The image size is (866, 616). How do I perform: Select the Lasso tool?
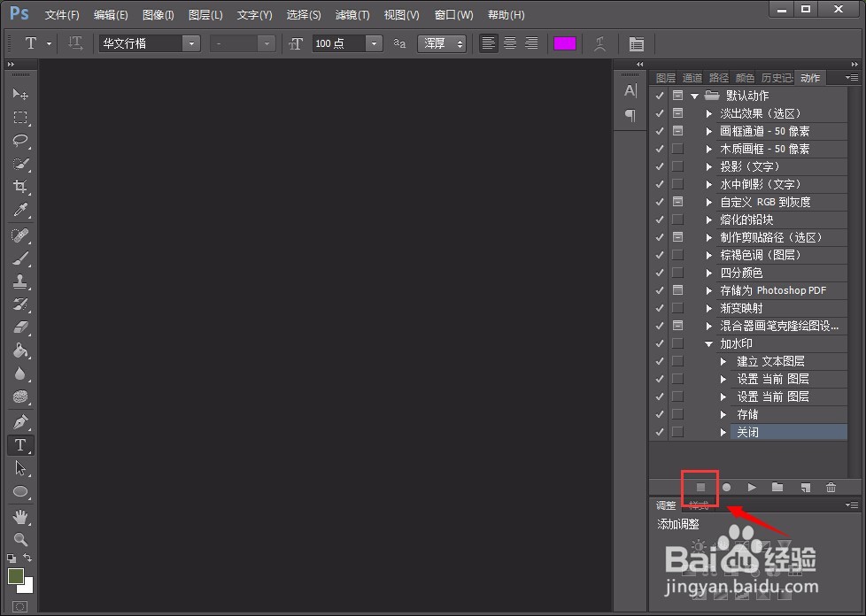pos(20,140)
